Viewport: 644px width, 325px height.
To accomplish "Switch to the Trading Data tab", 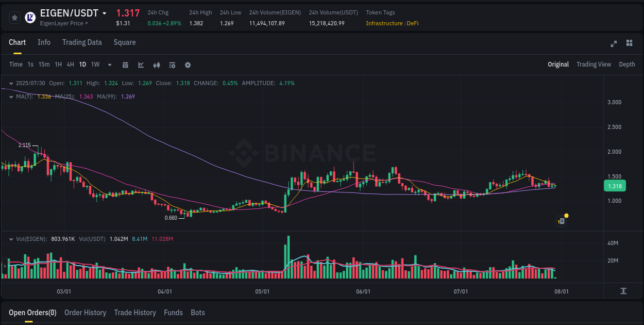I will (82, 42).
